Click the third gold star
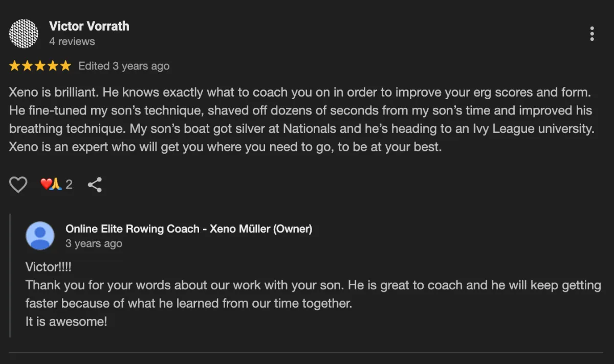 pos(40,66)
